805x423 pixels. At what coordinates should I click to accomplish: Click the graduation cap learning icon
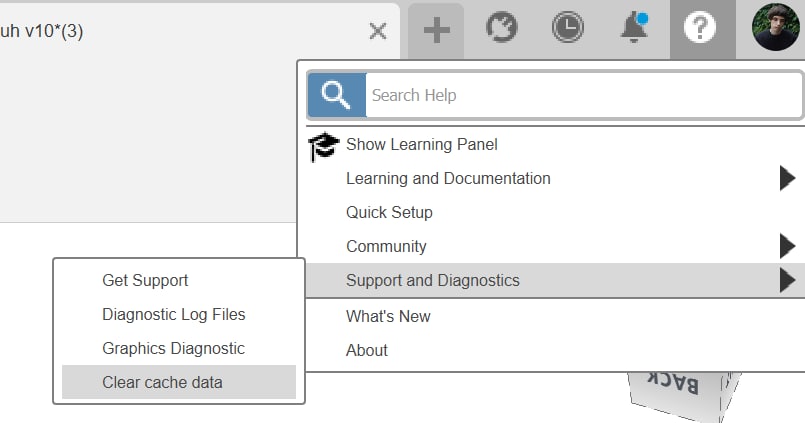click(323, 146)
